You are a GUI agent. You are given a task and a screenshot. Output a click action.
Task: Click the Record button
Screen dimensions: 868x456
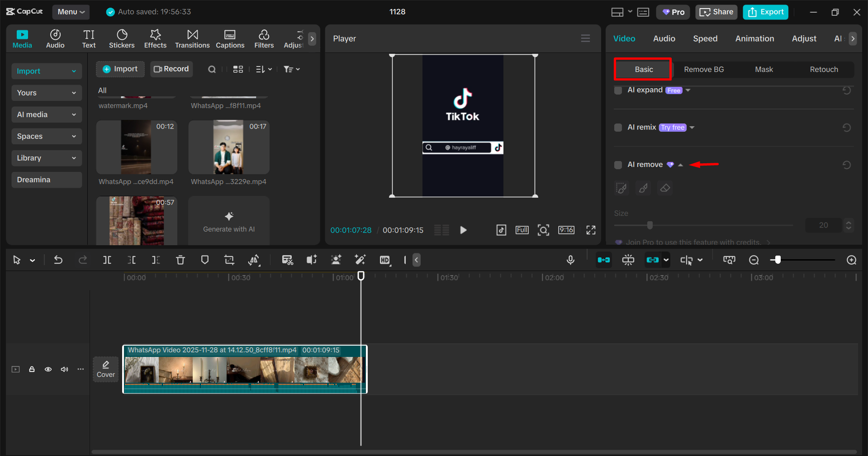click(x=171, y=69)
